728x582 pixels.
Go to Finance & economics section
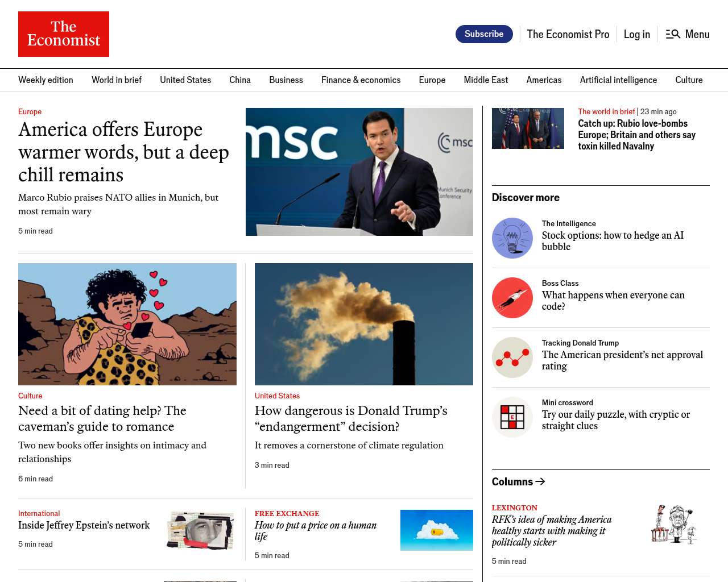(361, 80)
